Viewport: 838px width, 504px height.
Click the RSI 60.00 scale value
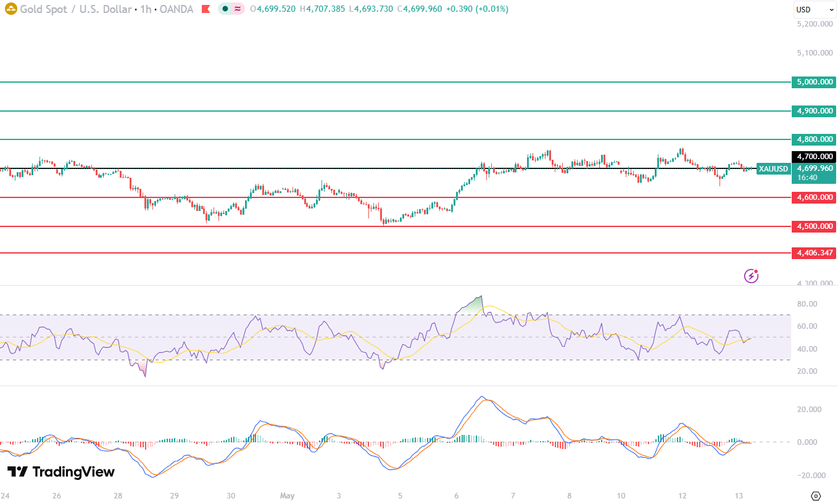point(807,326)
